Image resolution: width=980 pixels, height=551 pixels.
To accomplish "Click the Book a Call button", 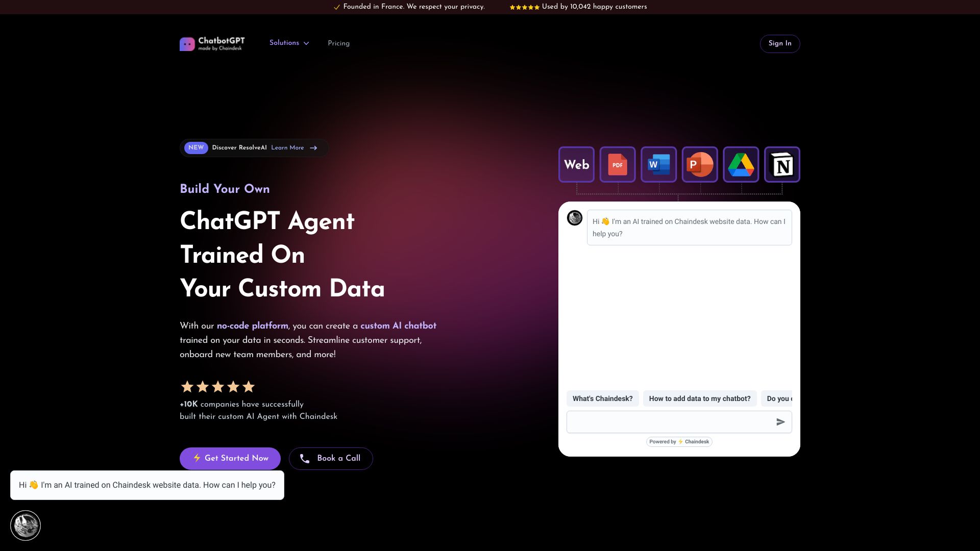I will [331, 458].
